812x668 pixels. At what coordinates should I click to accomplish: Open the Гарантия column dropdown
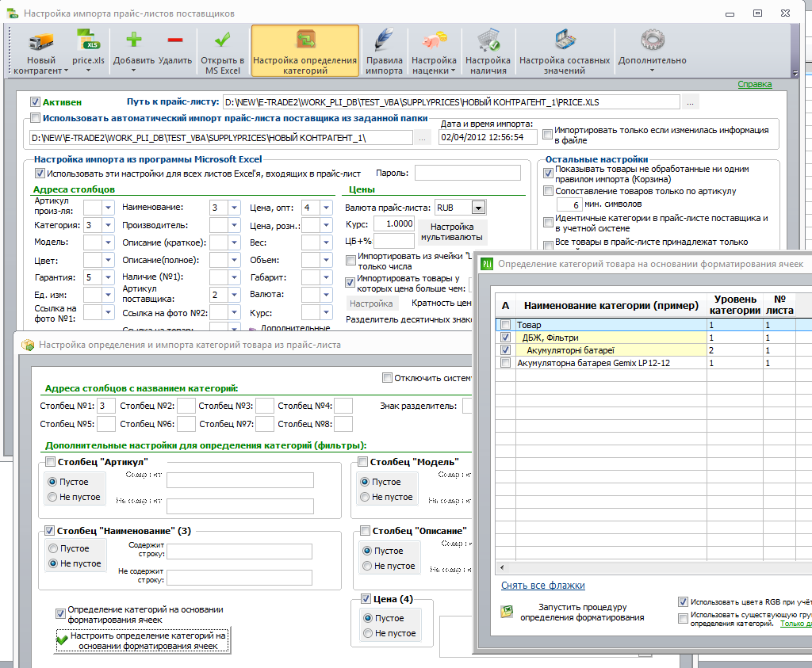108,277
